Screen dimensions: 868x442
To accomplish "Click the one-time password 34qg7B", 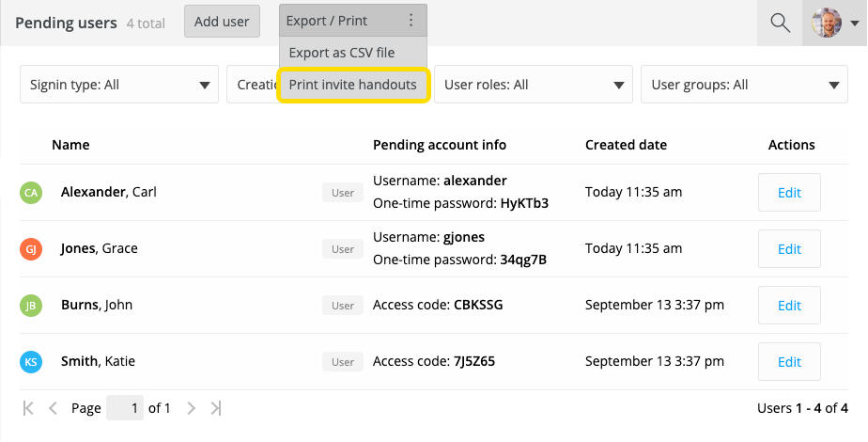I will pos(523,260).
